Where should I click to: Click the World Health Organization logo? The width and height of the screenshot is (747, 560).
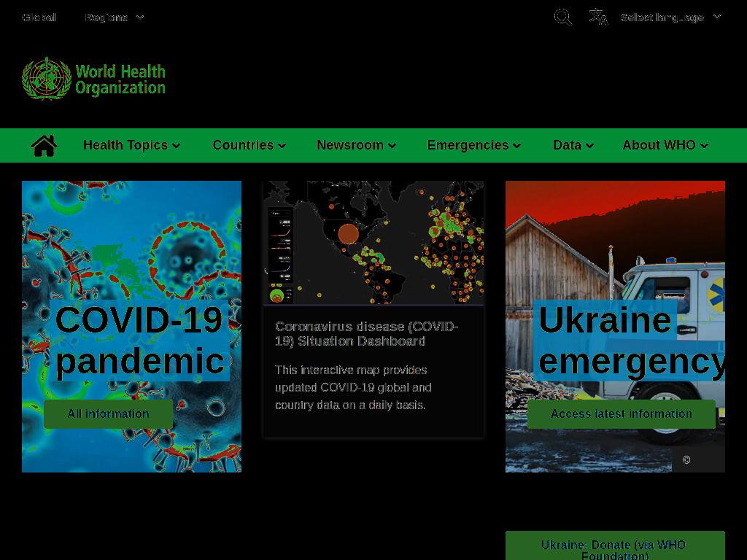click(x=94, y=79)
